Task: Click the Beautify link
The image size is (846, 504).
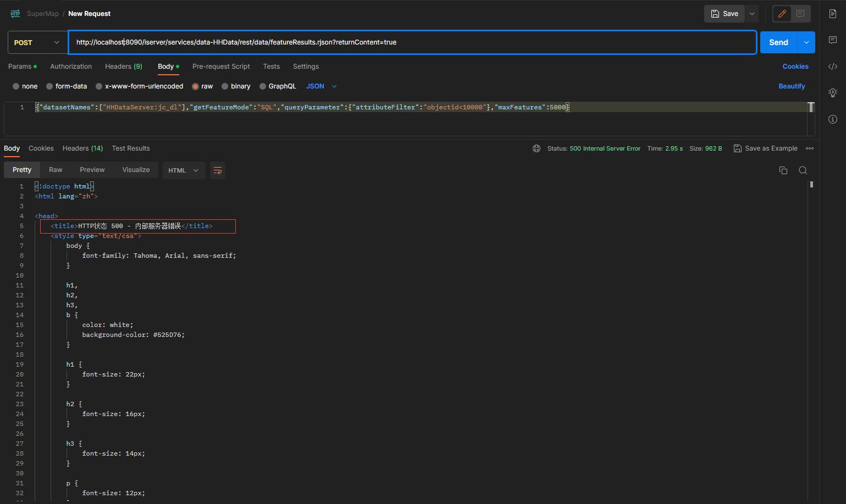Action: (792, 86)
